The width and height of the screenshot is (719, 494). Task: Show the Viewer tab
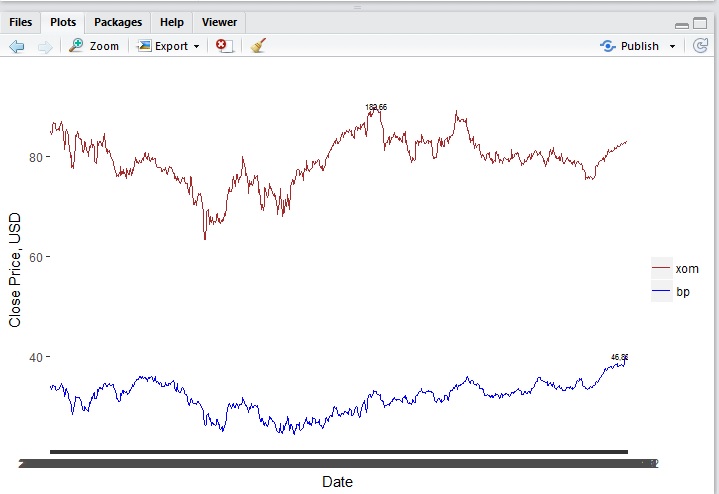coord(219,22)
